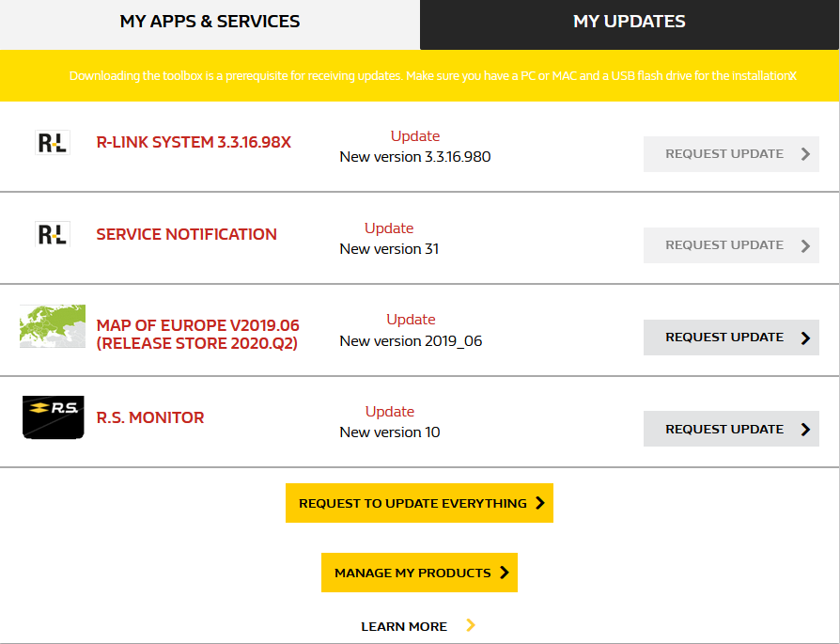Click the 'New version 31' text
This screenshot has width=840, height=644.
pyautogui.click(x=389, y=249)
